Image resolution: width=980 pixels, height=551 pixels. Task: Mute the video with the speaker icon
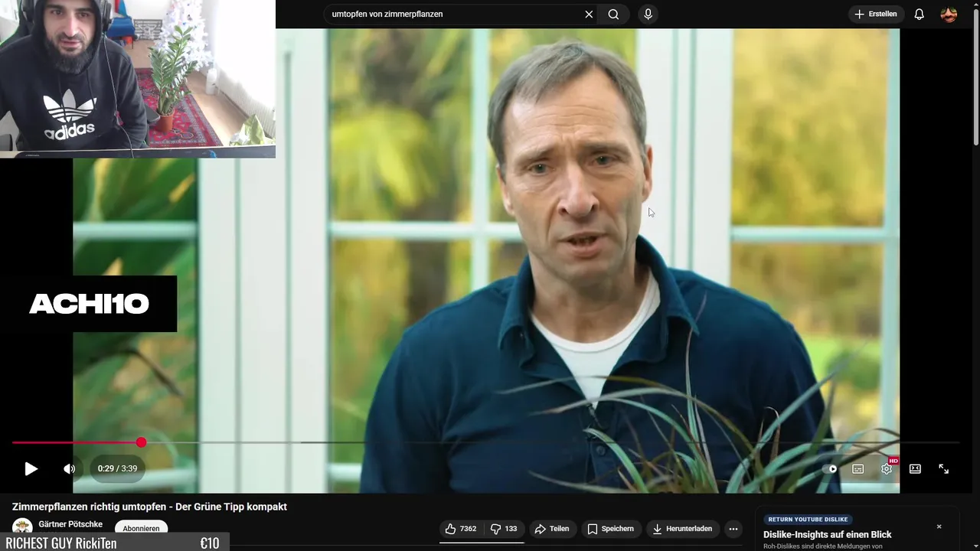(69, 468)
